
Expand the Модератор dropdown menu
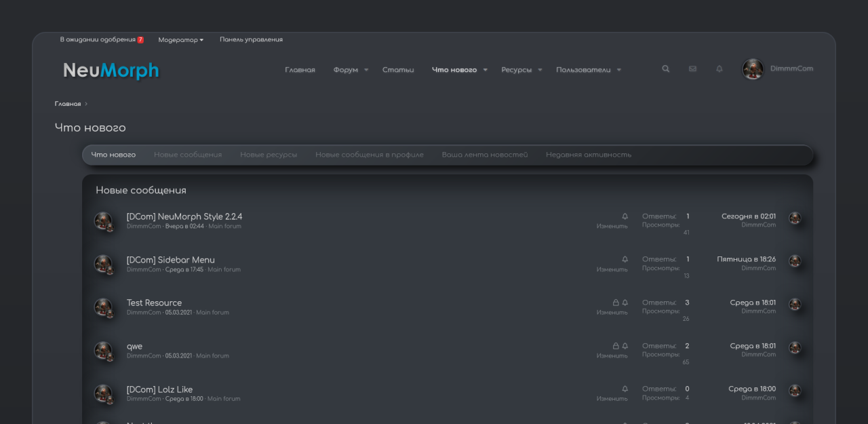click(x=180, y=39)
